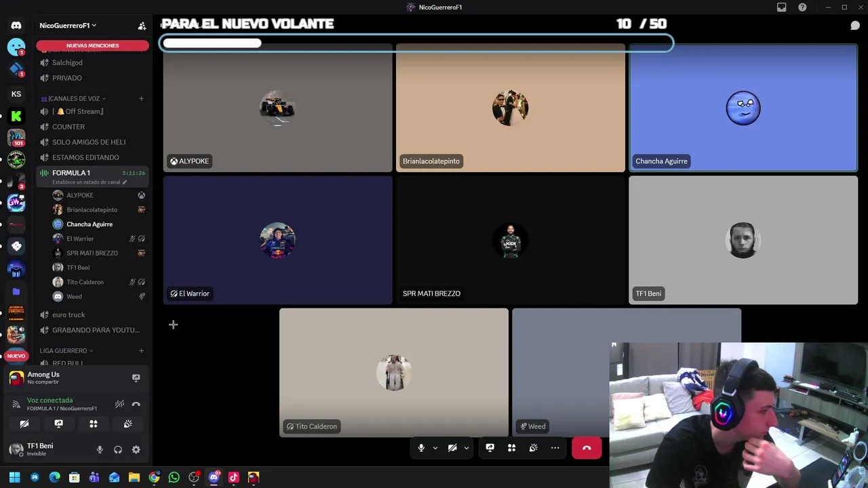Select El Warrior in voice member list
Screen dimensions: 868x488
point(99,239)
